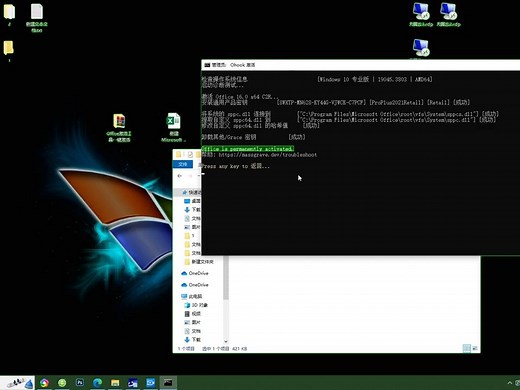Open the new Microsoft Excel file desktop icon
Screen dimensions: 520x390
pyautogui.click(x=173, y=128)
